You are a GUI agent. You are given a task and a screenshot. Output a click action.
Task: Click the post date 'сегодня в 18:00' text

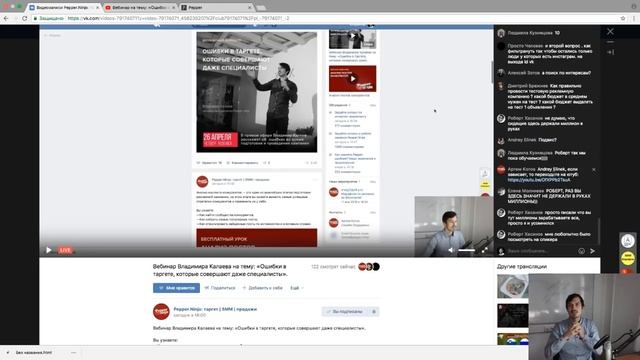[x=190, y=315]
